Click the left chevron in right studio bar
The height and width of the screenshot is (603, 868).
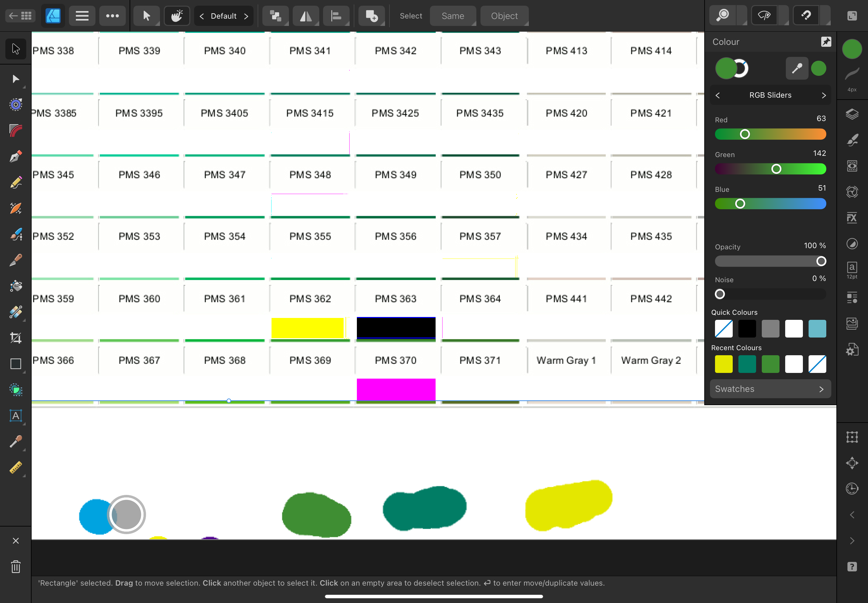coord(852,515)
